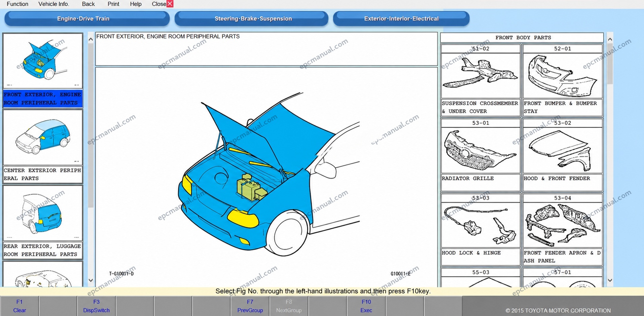Click left panel scroll up arrow
Viewport: 644px width, 316px height.
[x=91, y=39]
